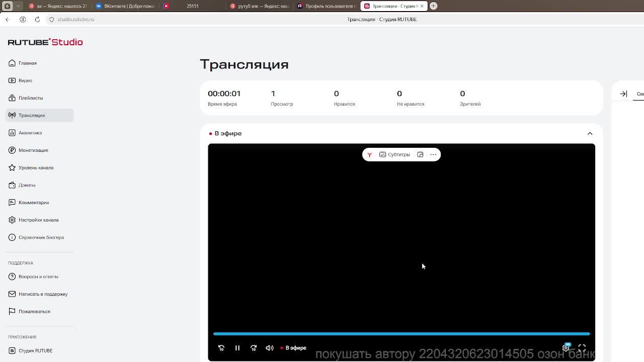Reload the page
The image size is (644, 362).
(x=37, y=19)
